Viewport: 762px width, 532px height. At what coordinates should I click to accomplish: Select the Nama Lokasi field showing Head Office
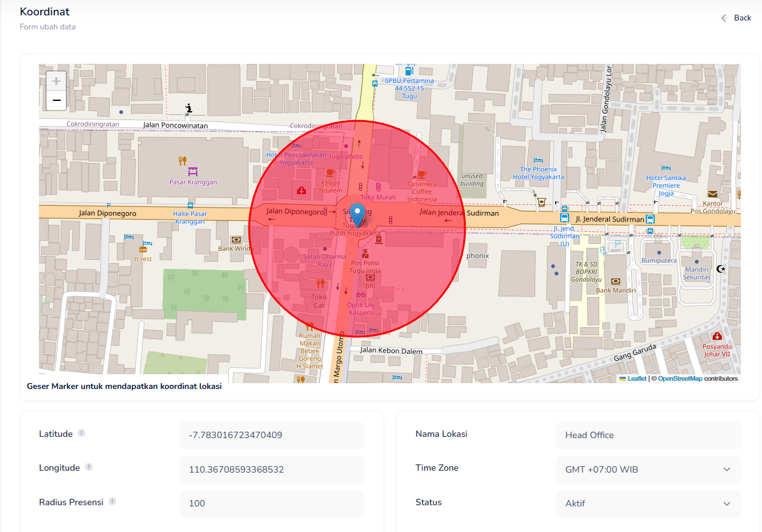(647, 435)
